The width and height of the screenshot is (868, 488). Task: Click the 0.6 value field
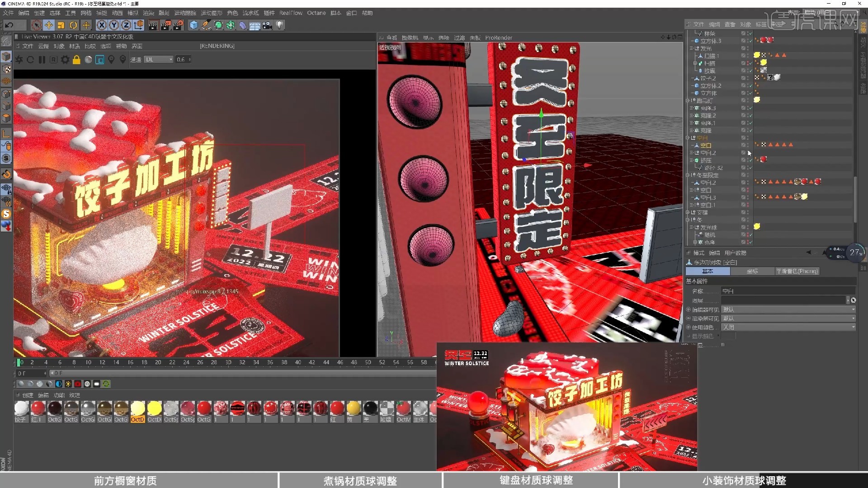point(183,60)
